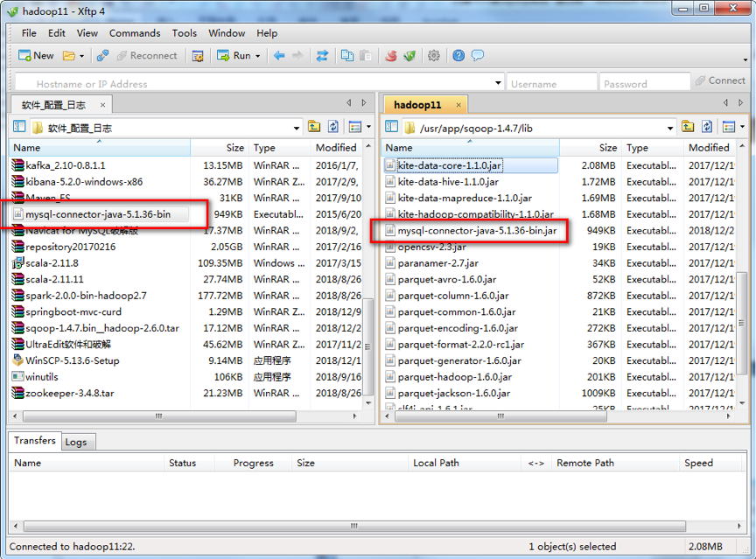The width and height of the screenshot is (756, 559).
Task: Click the green Xftp icon in toolbar
Action: (409, 55)
